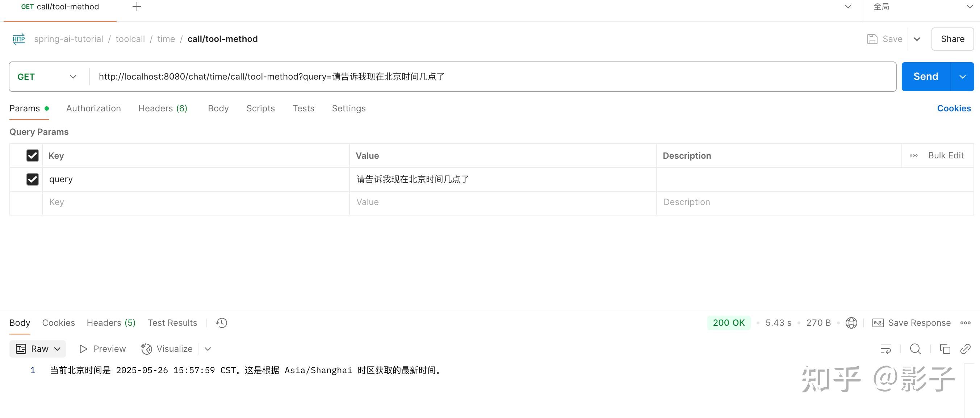Screen dimensions: 980x418
Task: Expand the Send button dropdown arrow
Action: click(x=963, y=76)
